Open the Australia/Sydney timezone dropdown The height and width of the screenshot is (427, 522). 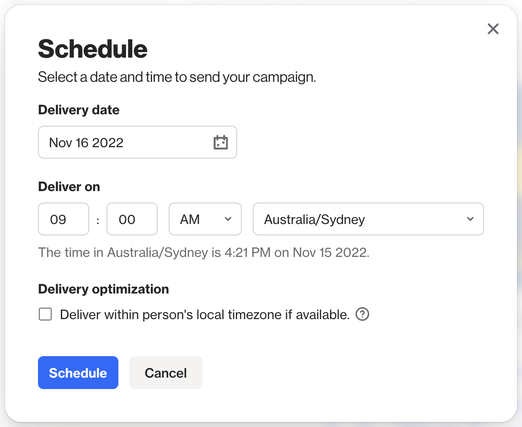click(x=368, y=219)
